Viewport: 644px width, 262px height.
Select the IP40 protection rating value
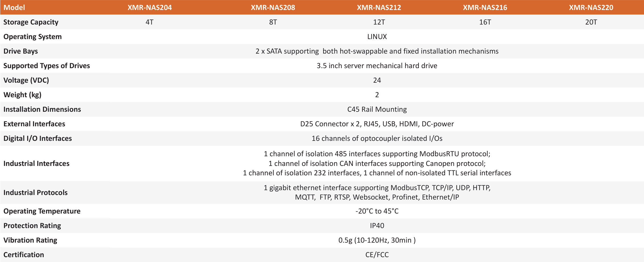[377, 226]
